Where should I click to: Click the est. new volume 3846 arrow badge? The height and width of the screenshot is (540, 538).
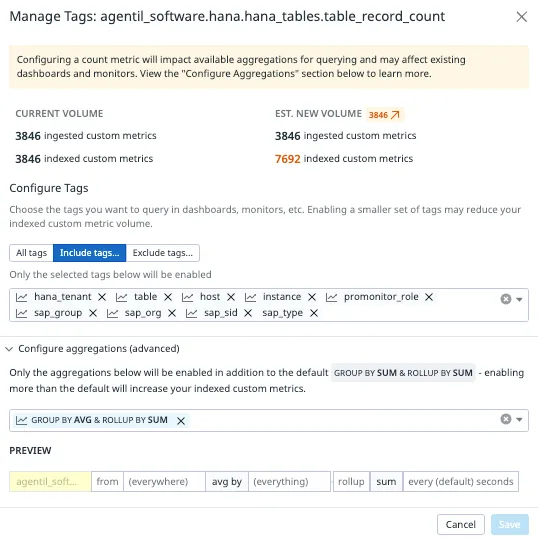point(384,115)
